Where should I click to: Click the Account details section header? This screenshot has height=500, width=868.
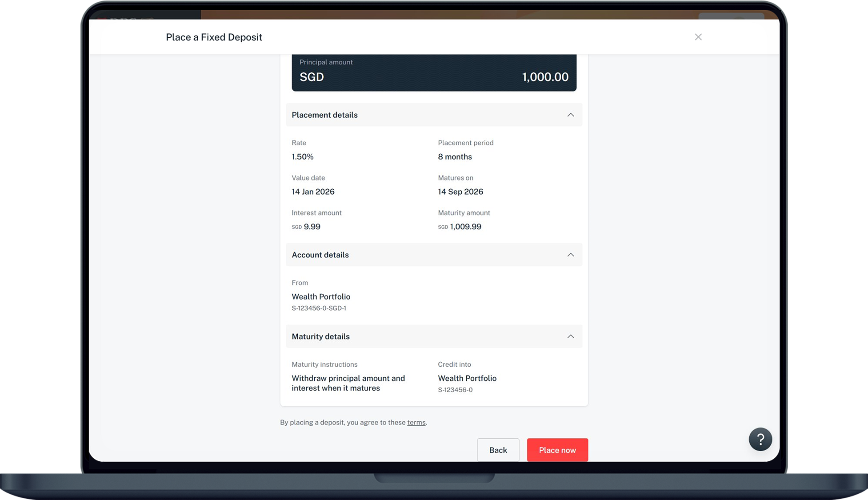[320, 255]
